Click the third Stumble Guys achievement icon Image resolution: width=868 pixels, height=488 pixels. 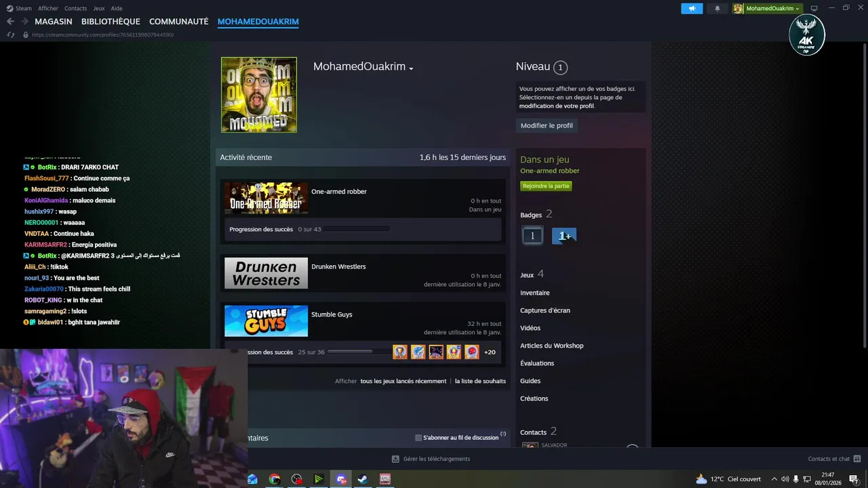pos(436,352)
